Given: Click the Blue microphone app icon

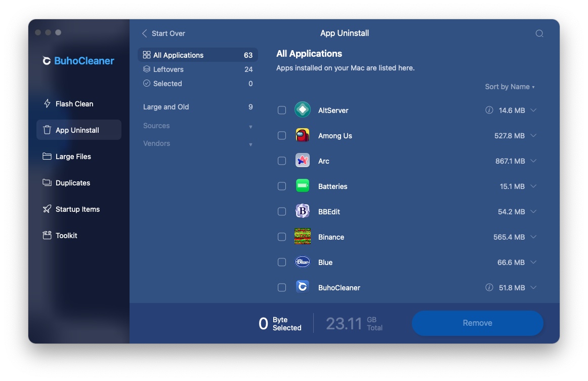Looking at the screenshot, I should pyautogui.click(x=302, y=262).
